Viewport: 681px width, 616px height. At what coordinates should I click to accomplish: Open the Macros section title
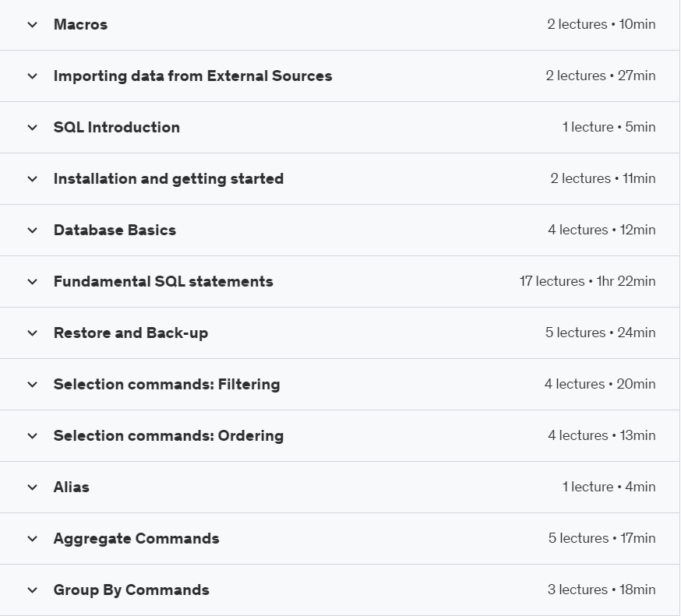[x=80, y=25]
